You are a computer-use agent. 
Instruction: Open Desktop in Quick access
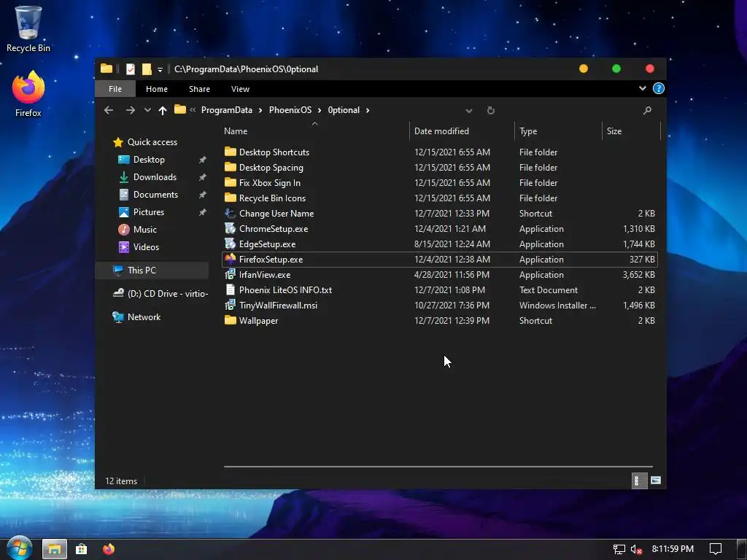[149, 160]
